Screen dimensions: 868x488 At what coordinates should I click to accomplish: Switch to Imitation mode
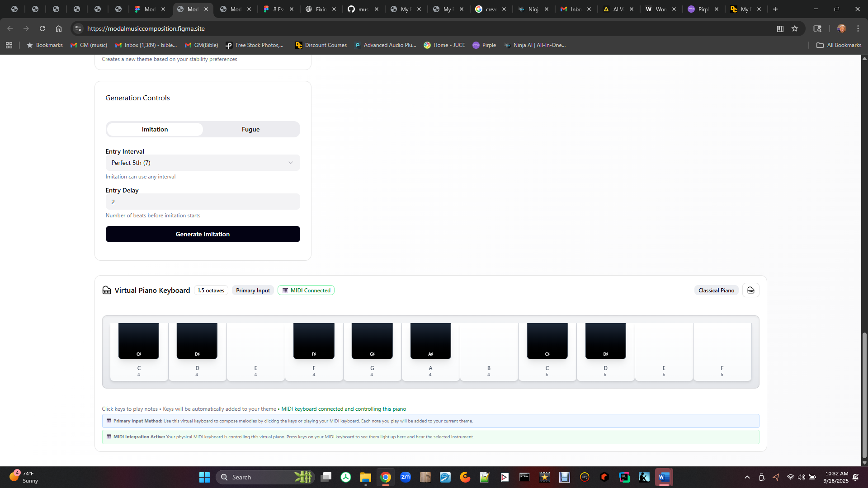155,129
